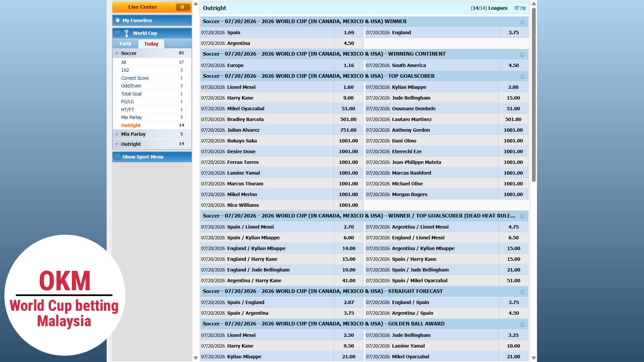Image resolution: width=644 pixels, height=362 pixels.
Task: Click the Leagues filter link
Action: pos(489,8)
